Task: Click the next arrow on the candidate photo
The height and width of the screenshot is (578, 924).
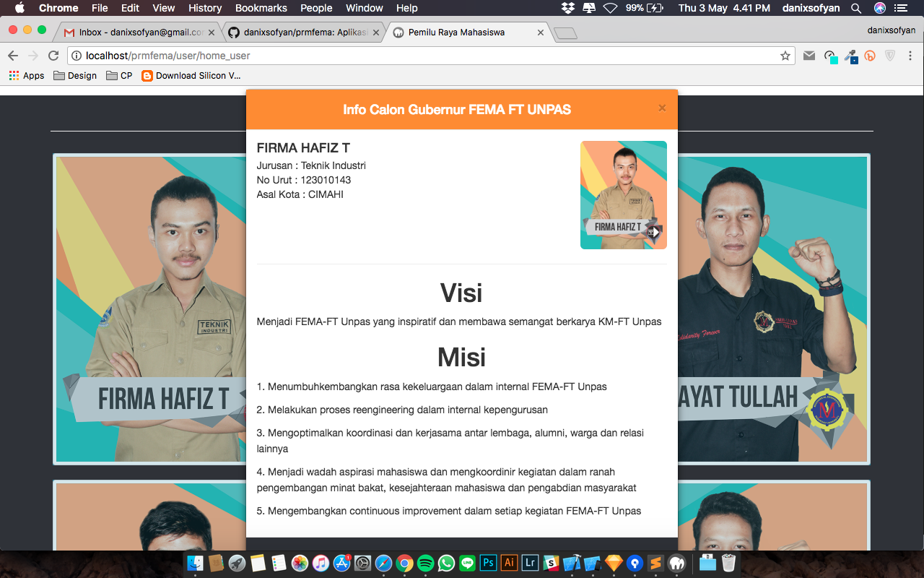Action: (x=654, y=233)
